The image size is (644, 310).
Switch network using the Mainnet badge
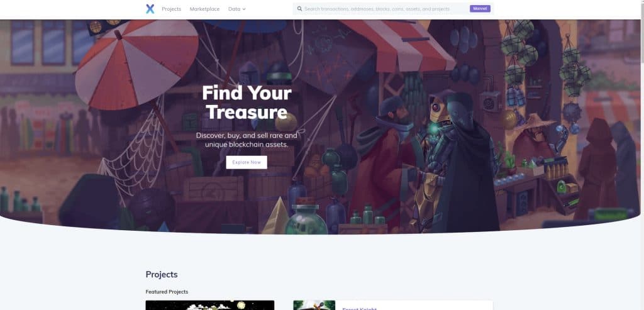[x=480, y=9]
